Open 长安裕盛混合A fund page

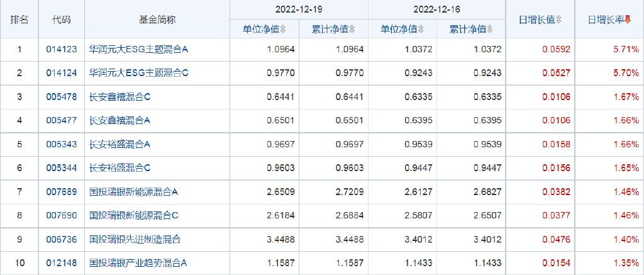coord(120,144)
